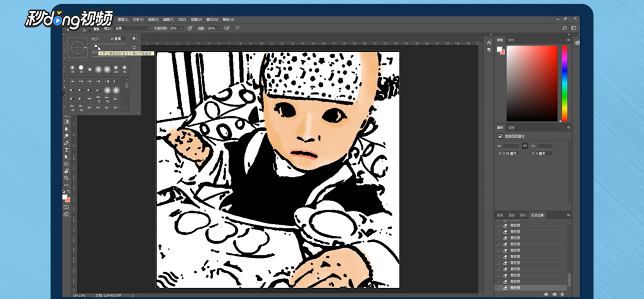Select the Zoom magnifier tool
Image resolution: width=644 pixels, height=299 pixels.
tap(66, 178)
